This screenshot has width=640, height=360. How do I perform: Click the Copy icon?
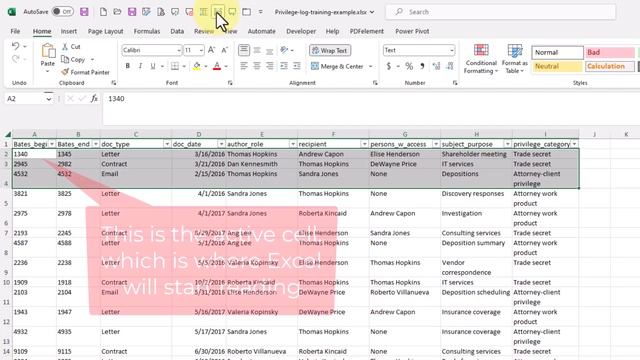[65, 60]
